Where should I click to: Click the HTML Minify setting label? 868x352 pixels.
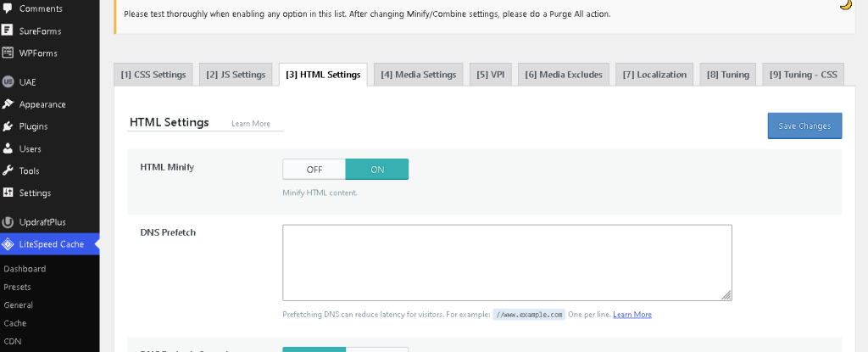tap(167, 167)
